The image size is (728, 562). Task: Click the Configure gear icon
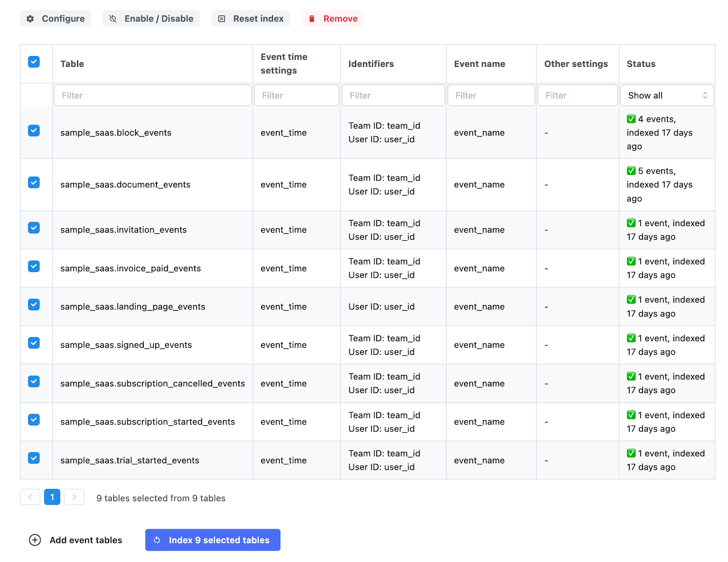[30, 19]
